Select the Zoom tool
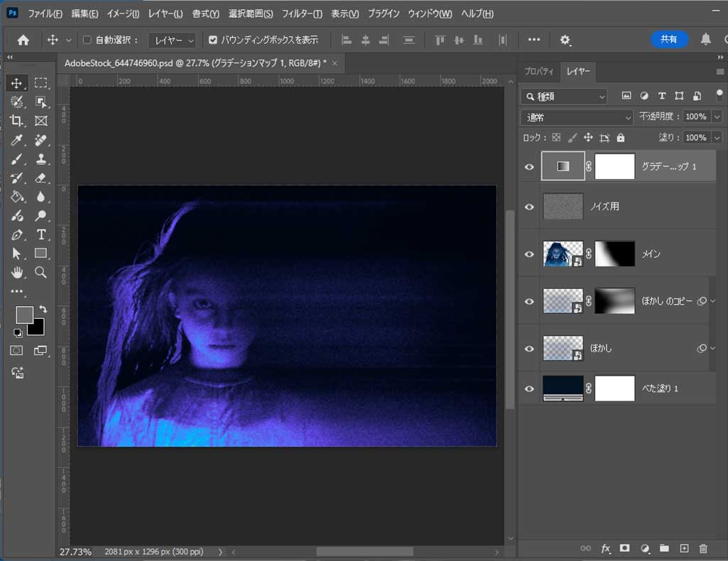This screenshot has height=561, width=728. [x=41, y=272]
